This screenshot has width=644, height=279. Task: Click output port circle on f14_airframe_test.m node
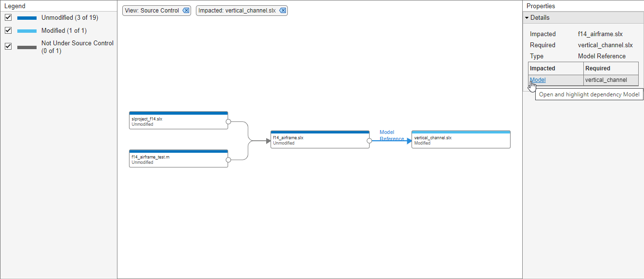tap(228, 159)
